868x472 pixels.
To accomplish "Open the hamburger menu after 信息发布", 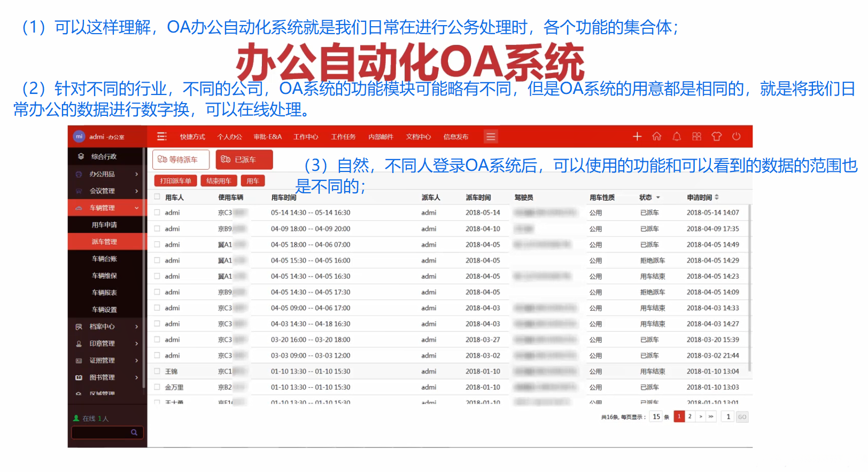I will click(x=491, y=137).
